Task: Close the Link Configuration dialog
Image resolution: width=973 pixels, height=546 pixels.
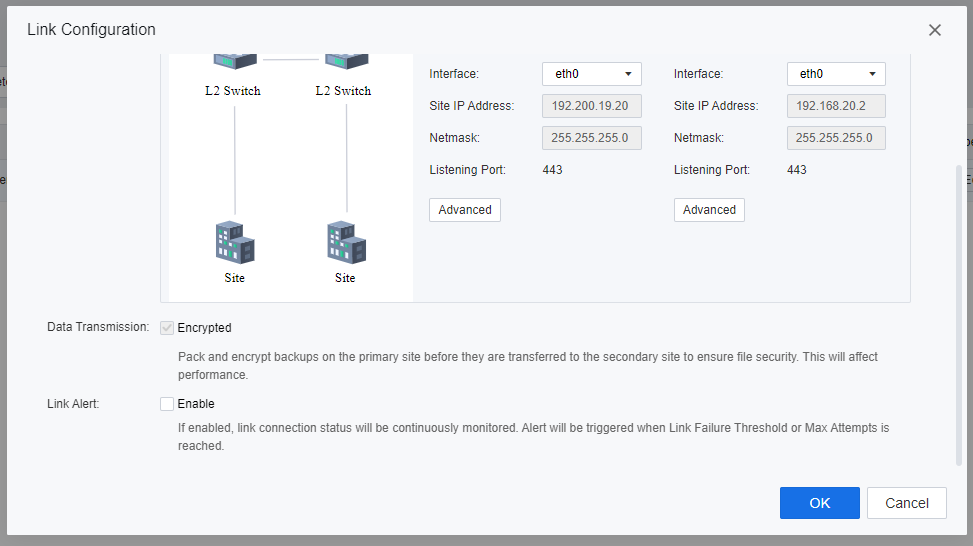Action: (935, 30)
